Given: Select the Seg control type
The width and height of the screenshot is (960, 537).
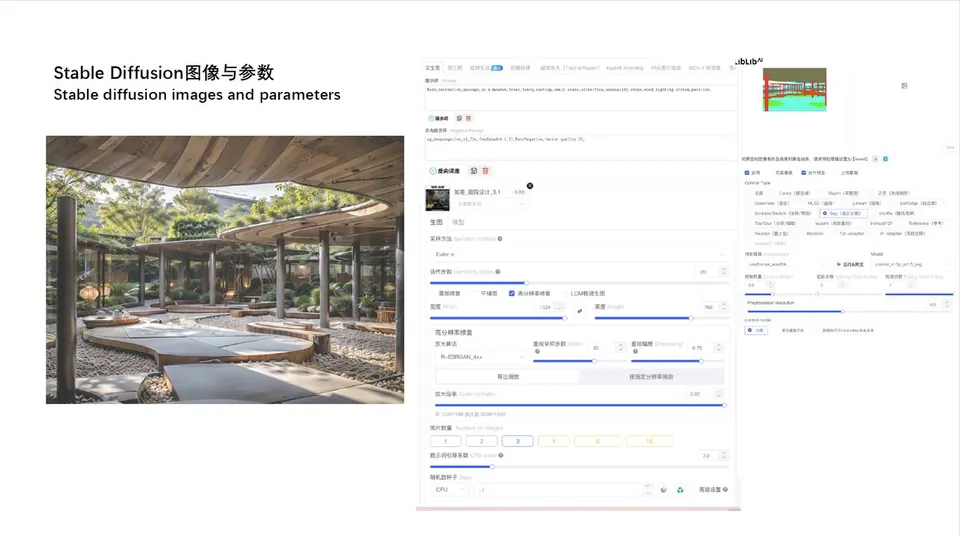Looking at the screenshot, I should 844,214.
